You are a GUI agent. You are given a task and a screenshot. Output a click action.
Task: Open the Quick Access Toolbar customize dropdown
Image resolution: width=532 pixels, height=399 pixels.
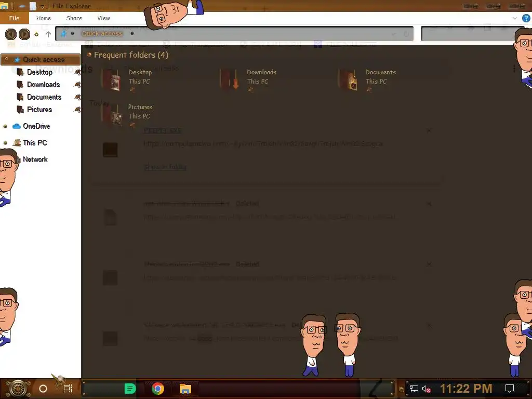click(x=42, y=6)
